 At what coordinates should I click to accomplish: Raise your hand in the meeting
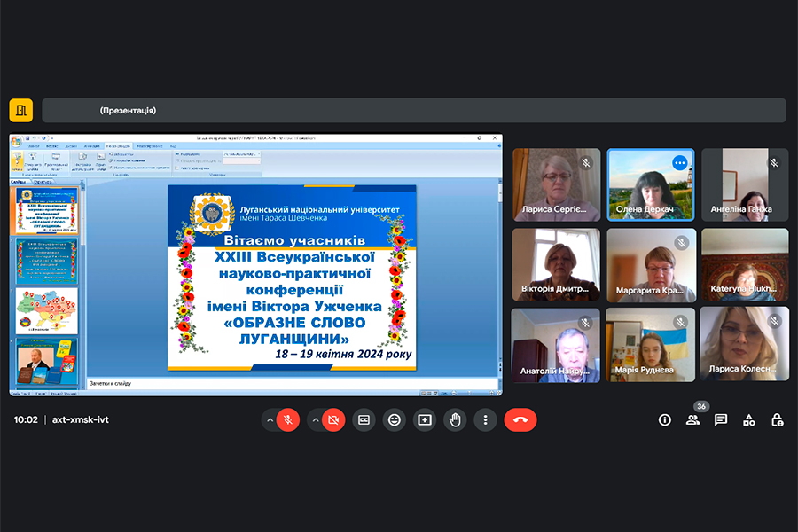455,420
